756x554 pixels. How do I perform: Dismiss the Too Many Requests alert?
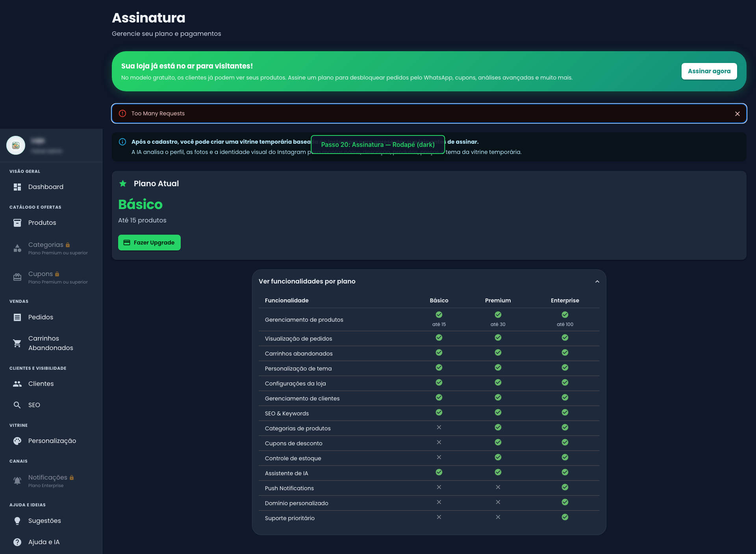point(737,114)
